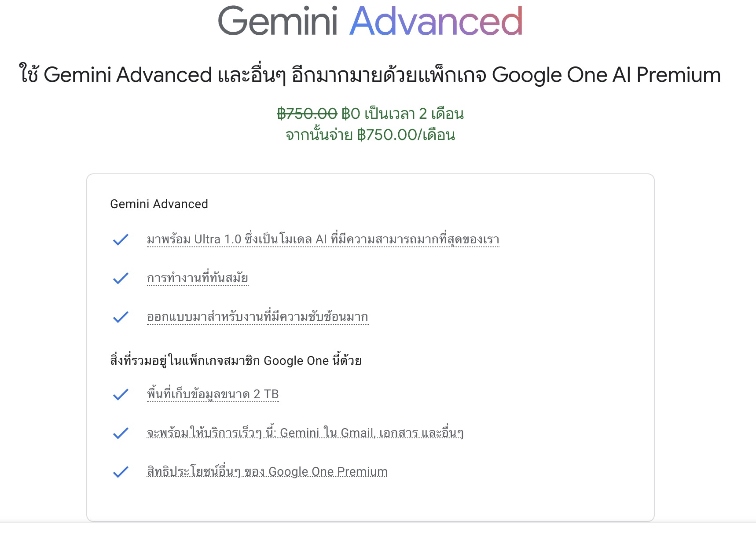Screen dimensions: 756x536
Task: Open the 'ออกแบบมาสำหรับงานที่มีความซับซ้อนมาก' feature link
Action: point(257,317)
